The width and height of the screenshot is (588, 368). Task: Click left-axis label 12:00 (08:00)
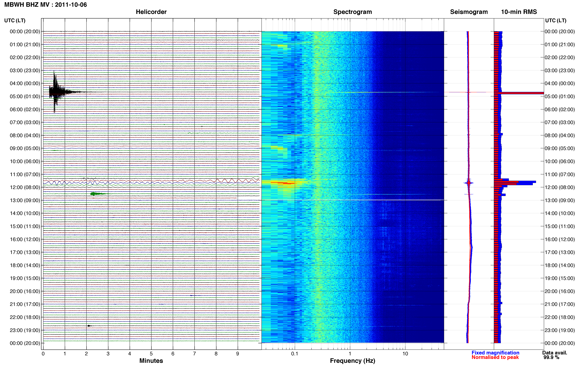[25, 187]
